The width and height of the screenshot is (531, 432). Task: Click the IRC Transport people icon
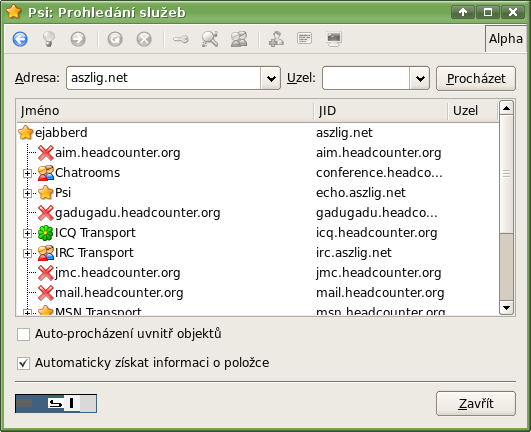pos(46,253)
